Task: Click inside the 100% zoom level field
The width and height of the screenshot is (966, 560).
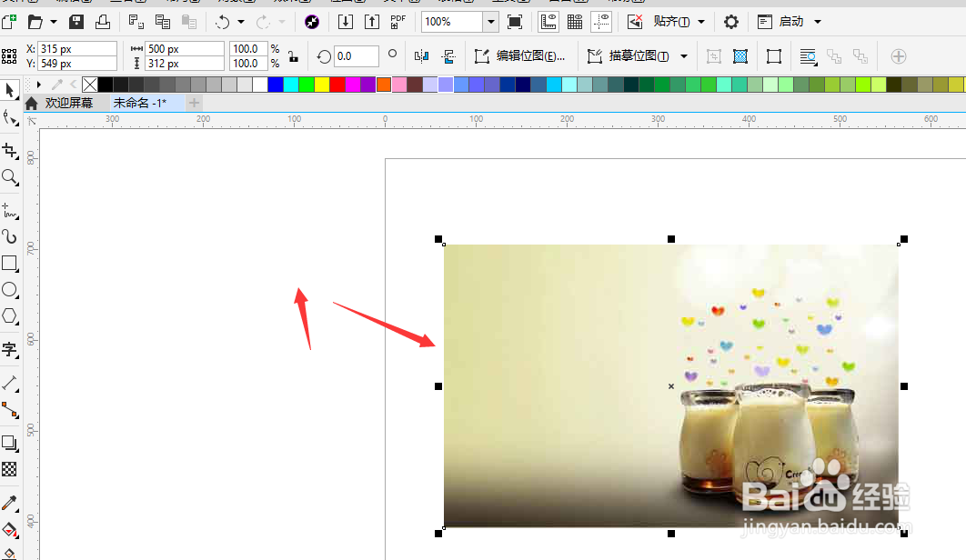Action: 451,22
